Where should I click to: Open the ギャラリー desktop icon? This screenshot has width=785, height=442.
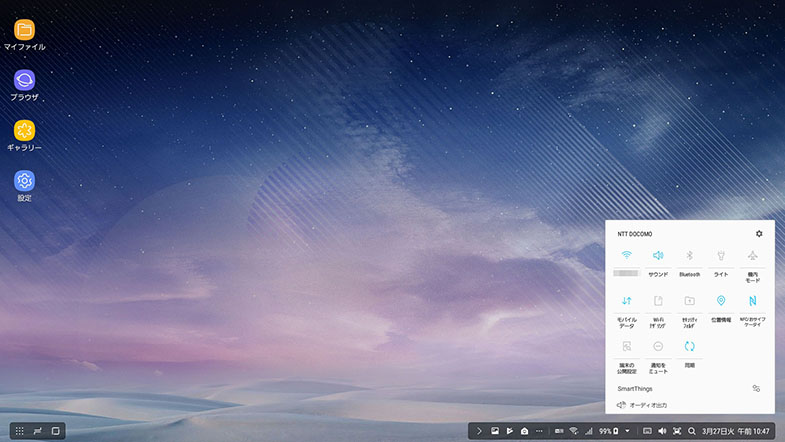point(24,136)
